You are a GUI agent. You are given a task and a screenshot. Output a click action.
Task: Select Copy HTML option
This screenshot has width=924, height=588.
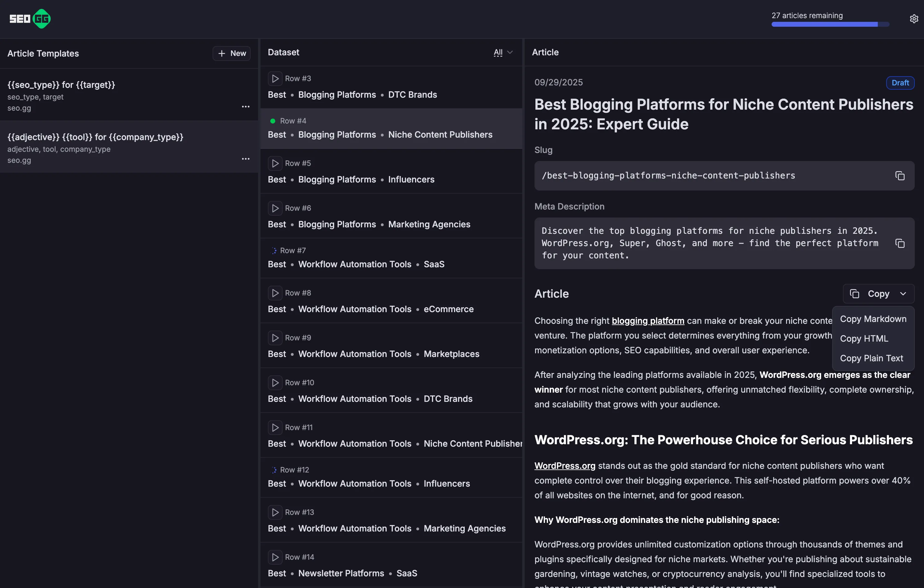click(x=864, y=339)
